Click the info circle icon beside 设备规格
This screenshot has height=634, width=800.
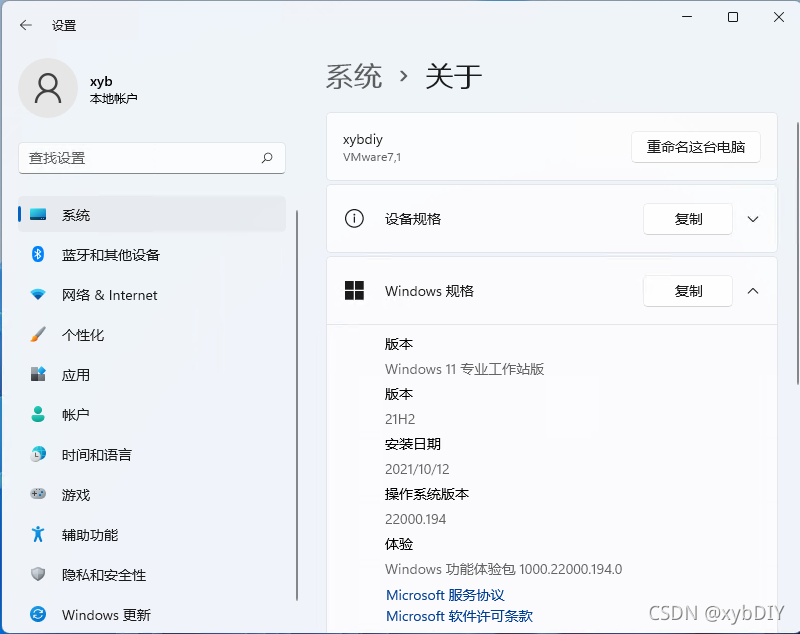[x=354, y=218]
